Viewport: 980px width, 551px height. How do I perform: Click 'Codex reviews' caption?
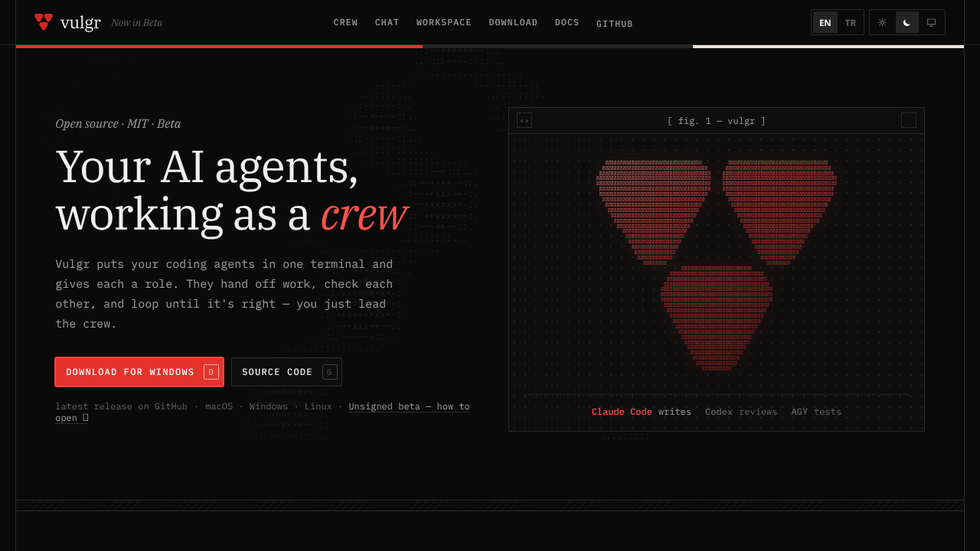tap(741, 412)
